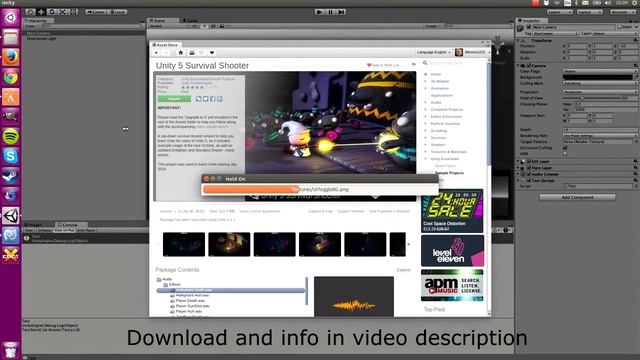Click Add to Wish List link

[x=383, y=65]
